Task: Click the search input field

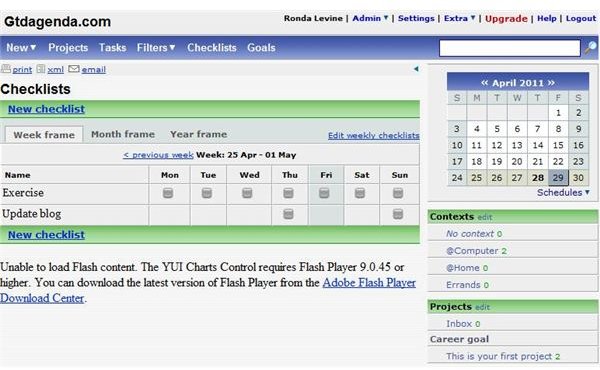Action: [510, 48]
